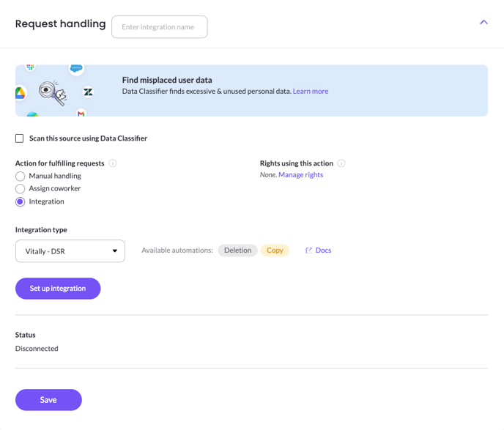This screenshot has width=504, height=430.
Task: Click the Set up integration button
Action: (58, 289)
